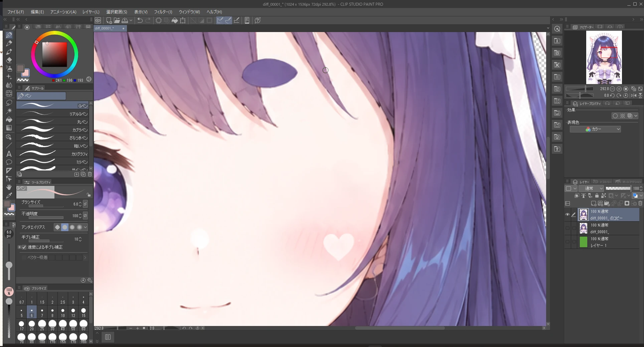The width and height of the screenshot is (644, 347).
Task: Select the Hand move tool
Action: pyautogui.click(x=9, y=187)
